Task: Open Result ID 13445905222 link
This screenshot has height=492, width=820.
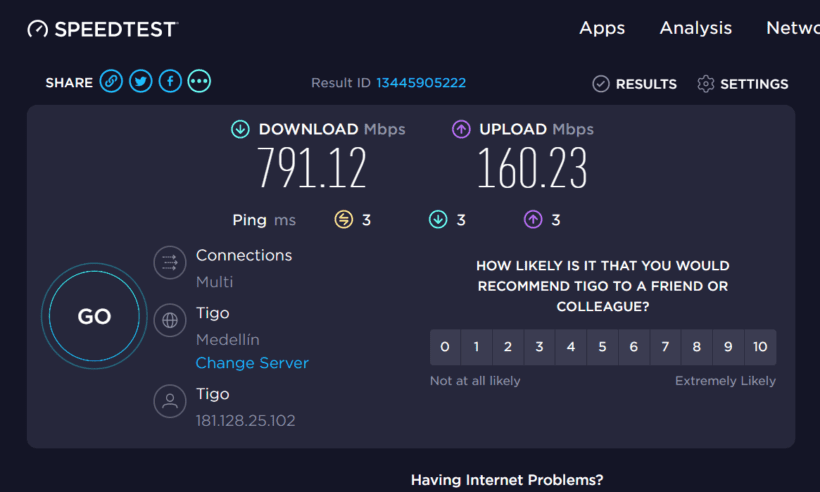Action: (421, 83)
